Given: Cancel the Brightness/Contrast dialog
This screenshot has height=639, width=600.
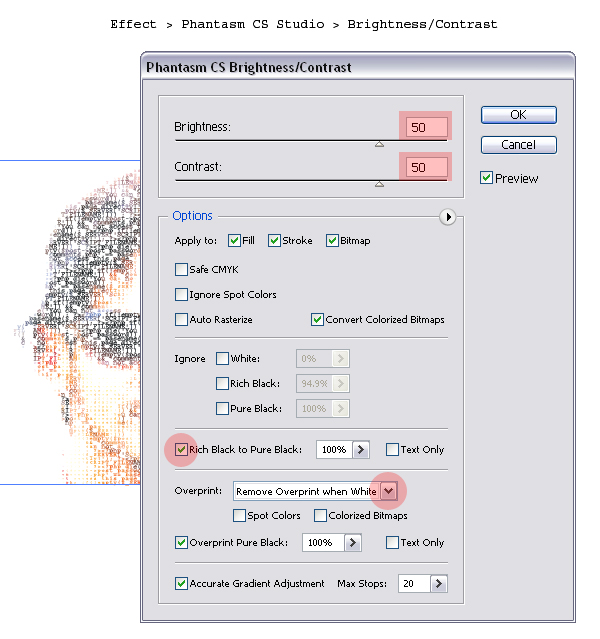Looking at the screenshot, I should (518, 145).
